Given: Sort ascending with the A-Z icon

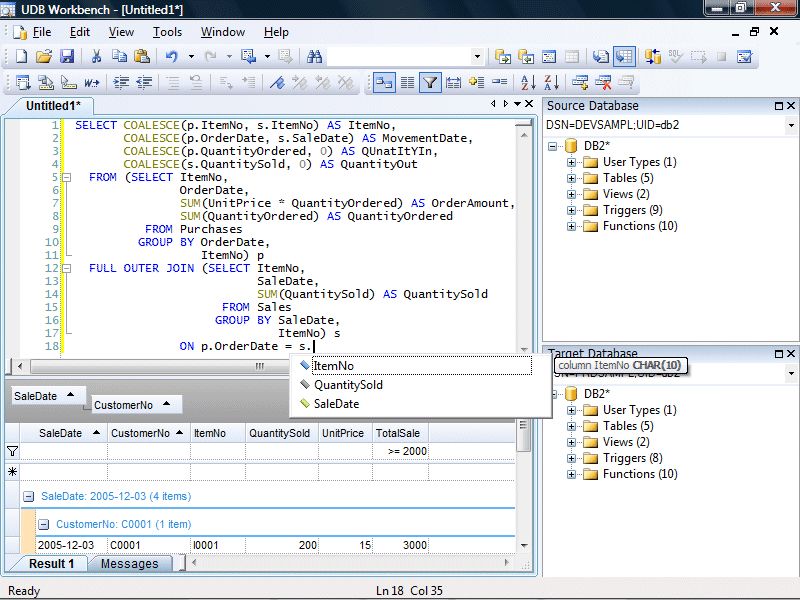Looking at the screenshot, I should point(527,83).
